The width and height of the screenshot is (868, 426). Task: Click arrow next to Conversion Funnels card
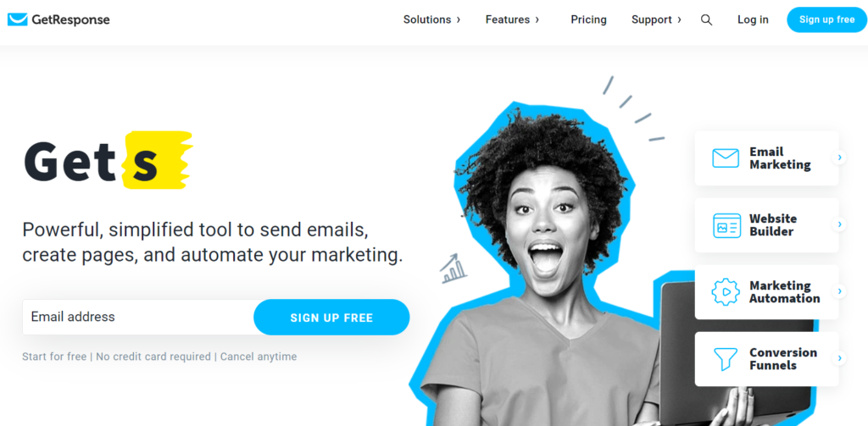pos(839,358)
